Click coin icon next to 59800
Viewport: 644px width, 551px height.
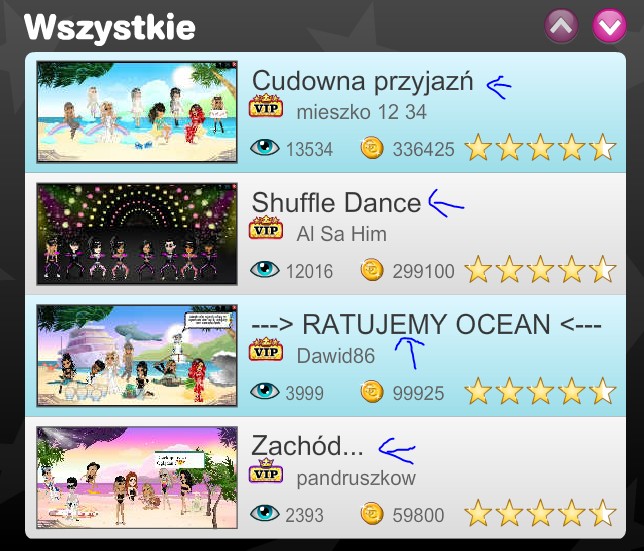pyautogui.click(x=372, y=514)
